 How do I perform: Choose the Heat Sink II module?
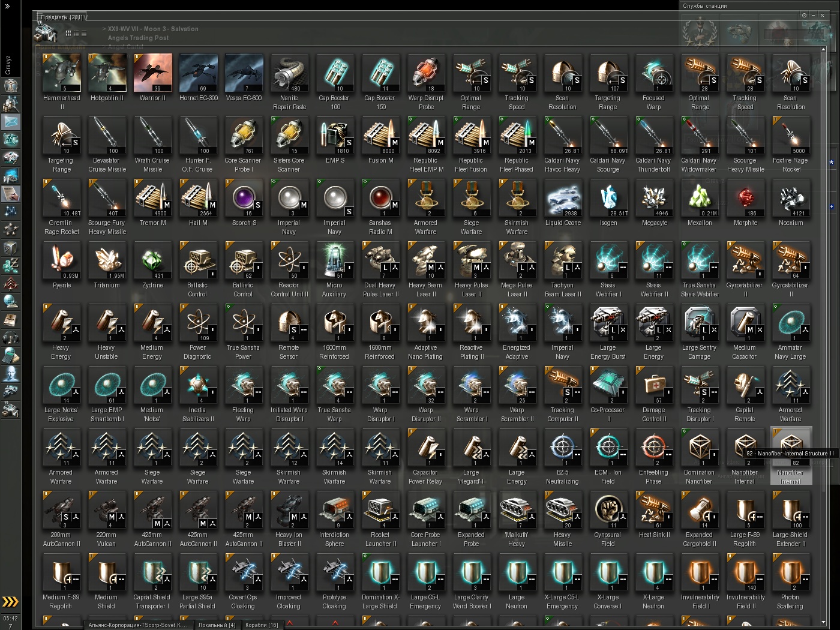point(655,515)
